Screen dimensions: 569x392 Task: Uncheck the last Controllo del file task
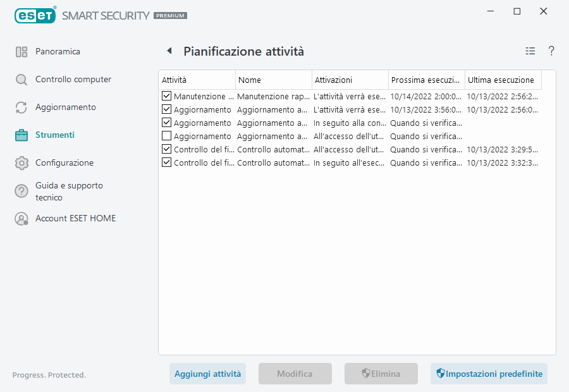coord(166,162)
